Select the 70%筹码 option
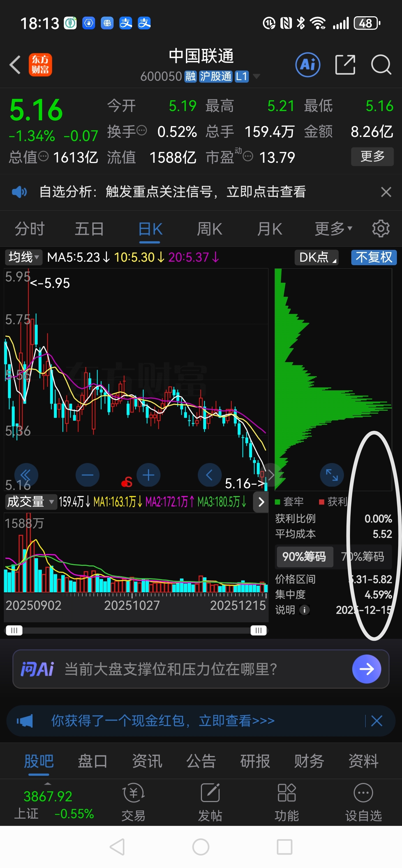This screenshot has height=868, width=402. [x=362, y=556]
